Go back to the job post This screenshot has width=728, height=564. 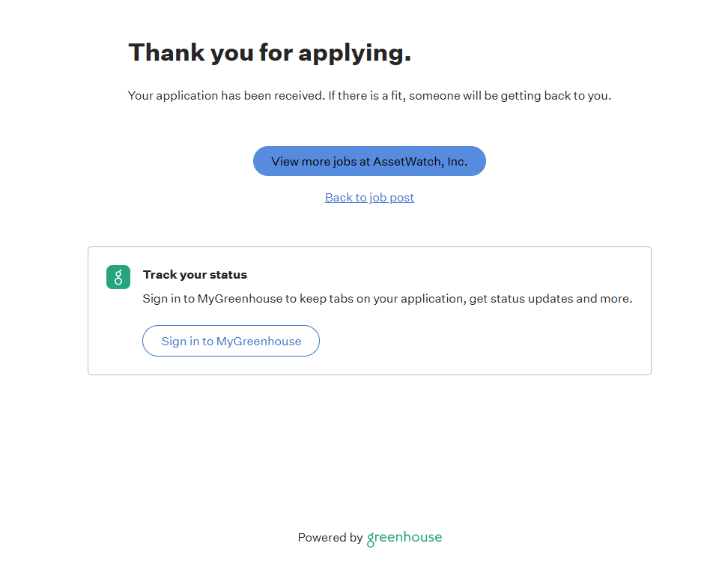tap(369, 198)
